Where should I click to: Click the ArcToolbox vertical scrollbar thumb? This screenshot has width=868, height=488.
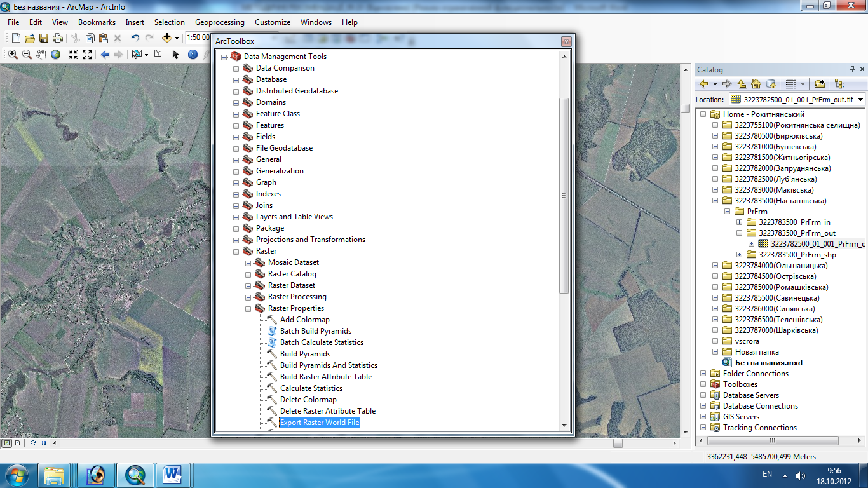[x=564, y=196]
